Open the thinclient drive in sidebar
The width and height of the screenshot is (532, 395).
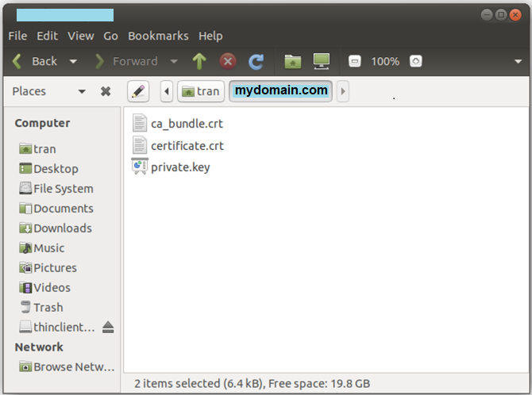coord(57,327)
